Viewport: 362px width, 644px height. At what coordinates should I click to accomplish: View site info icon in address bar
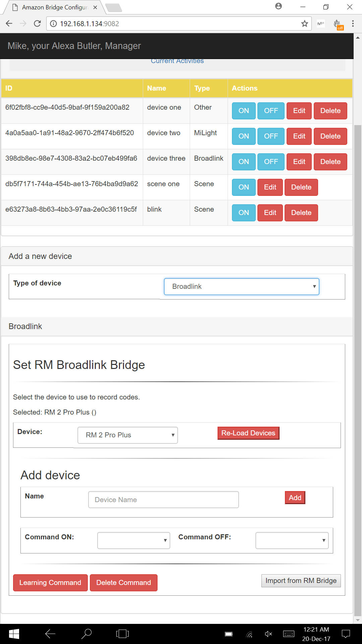[x=53, y=23]
